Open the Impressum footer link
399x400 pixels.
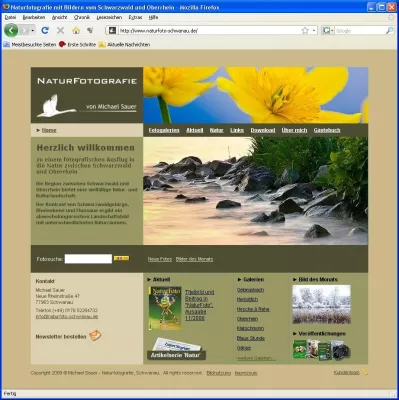click(x=246, y=373)
